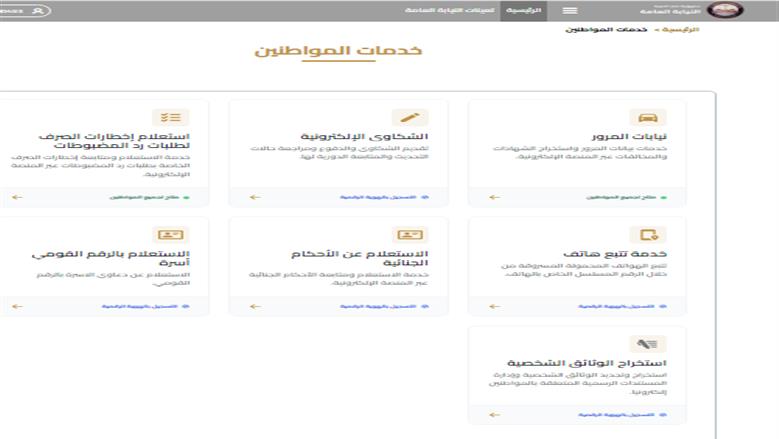Click متاح لجميع المواطنين label on إخطارات الصرف card
779x439 pixels.
pos(144,197)
